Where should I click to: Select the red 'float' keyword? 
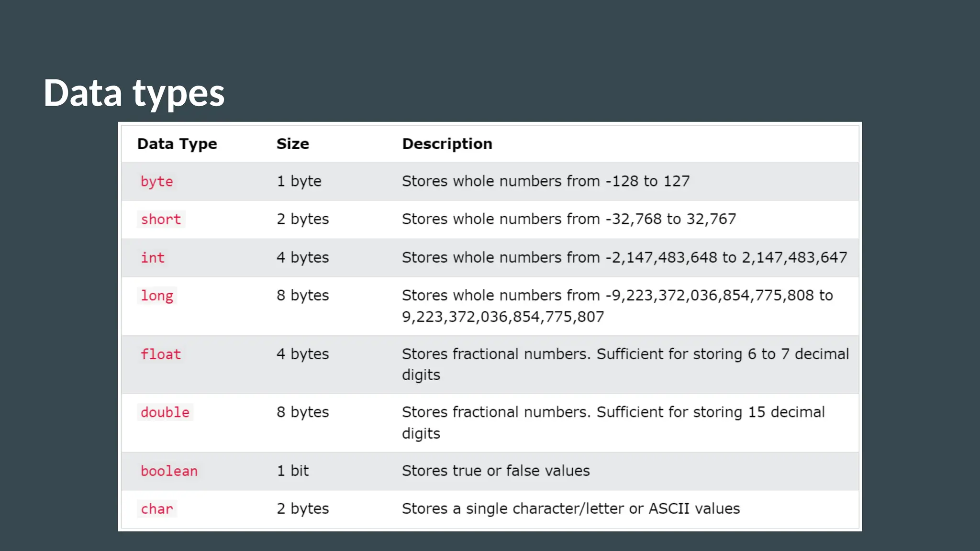(x=161, y=354)
